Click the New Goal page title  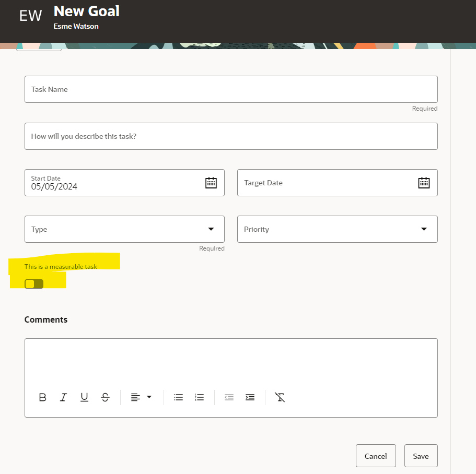pos(86,11)
